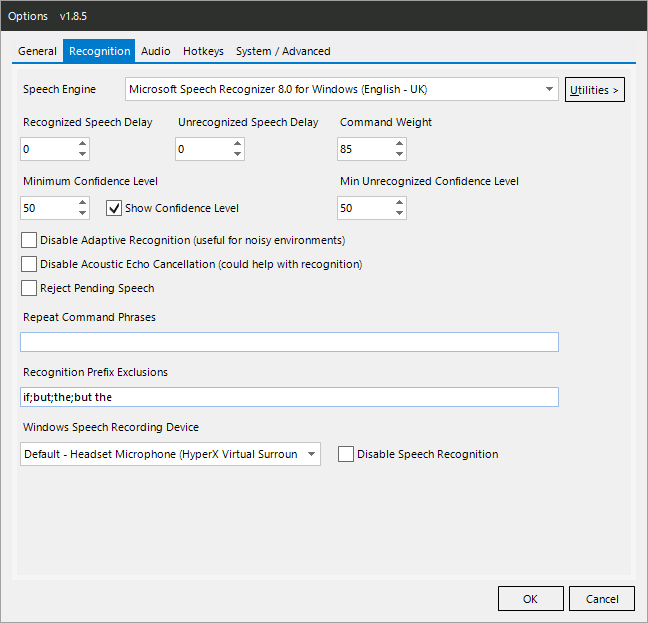Check Disable Speech Recognition
The width and height of the screenshot is (648, 623).
(x=345, y=454)
